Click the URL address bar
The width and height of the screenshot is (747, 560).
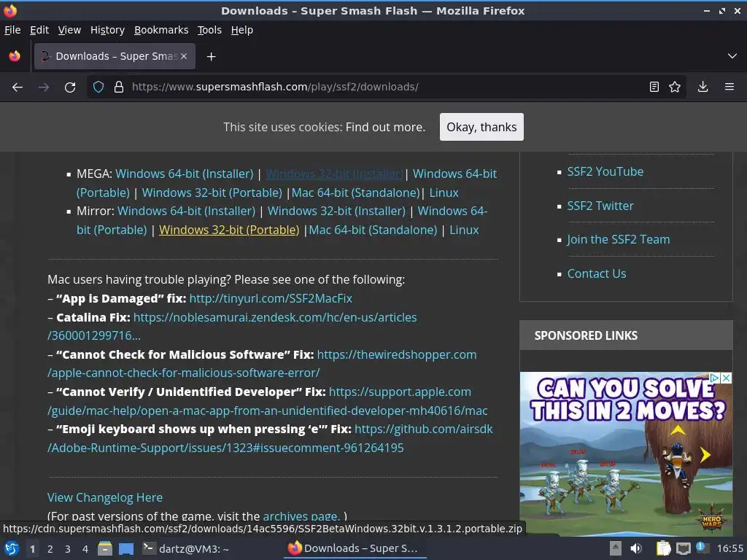click(x=385, y=87)
